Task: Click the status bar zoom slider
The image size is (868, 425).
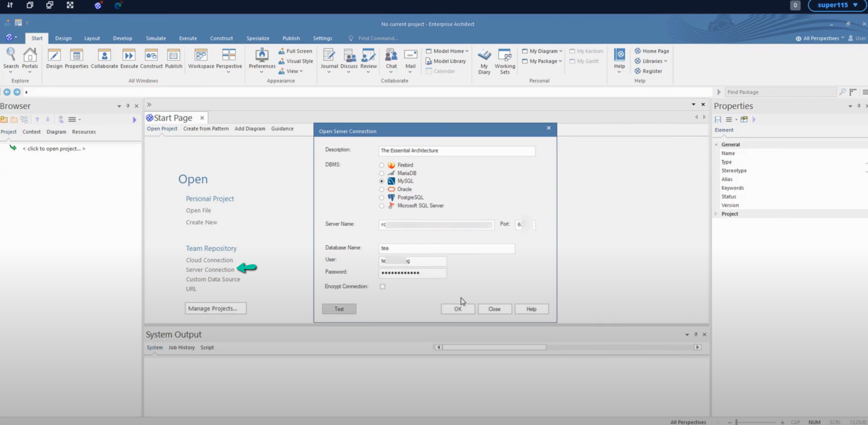Action: pyautogui.click(x=755, y=422)
